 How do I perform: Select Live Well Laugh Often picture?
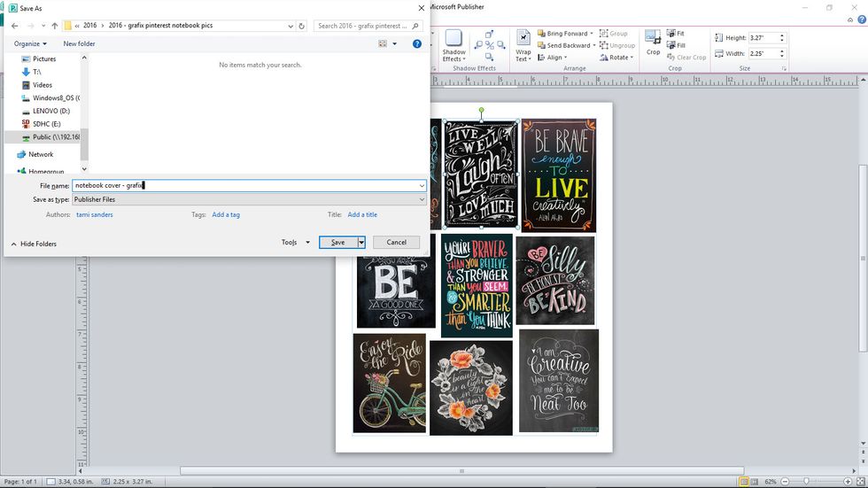coord(481,174)
